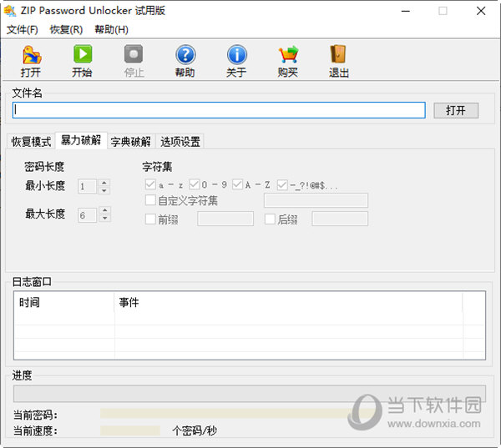The image size is (501, 448).
Task: Increase 最小长度 with the up arrow
Action: click(x=104, y=183)
